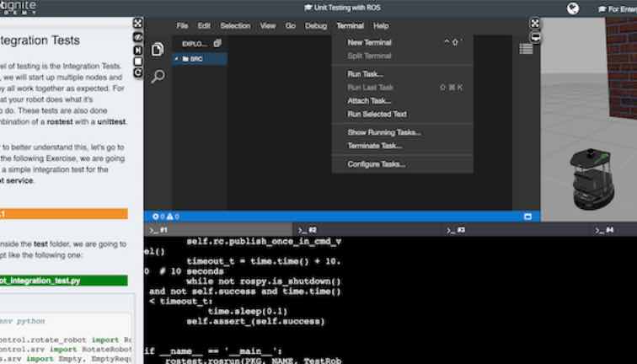The width and height of the screenshot is (637, 364).
Task: Switch to shell tab #3
Action: pyautogui.click(x=516, y=230)
